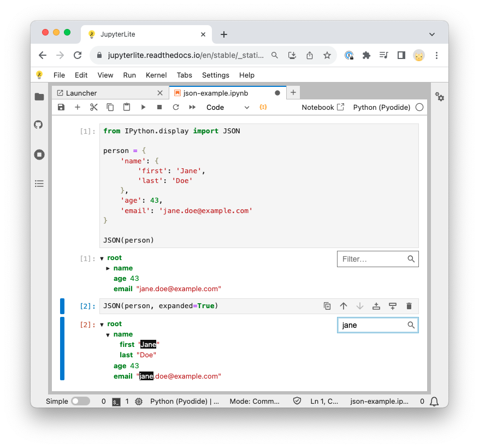Screen dimensions: 479x448
Task: Click the Ln 1 cursor position status
Action: pos(324,401)
